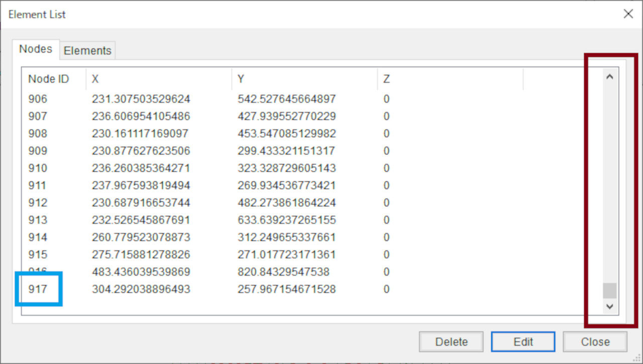
Task: Select node 917 row
Action: [x=38, y=289]
